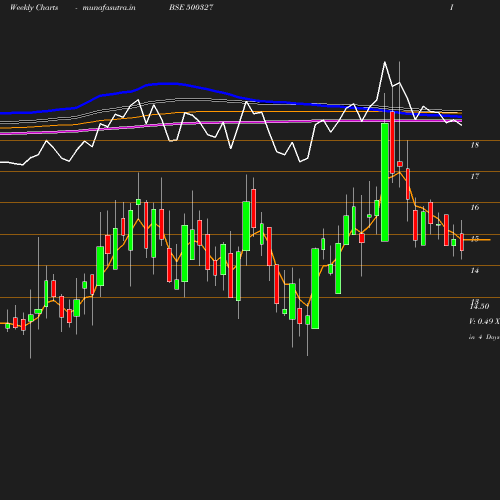Click the price axis label '14'
Viewport: 500px width, 500px height.
[x=475, y=270]
